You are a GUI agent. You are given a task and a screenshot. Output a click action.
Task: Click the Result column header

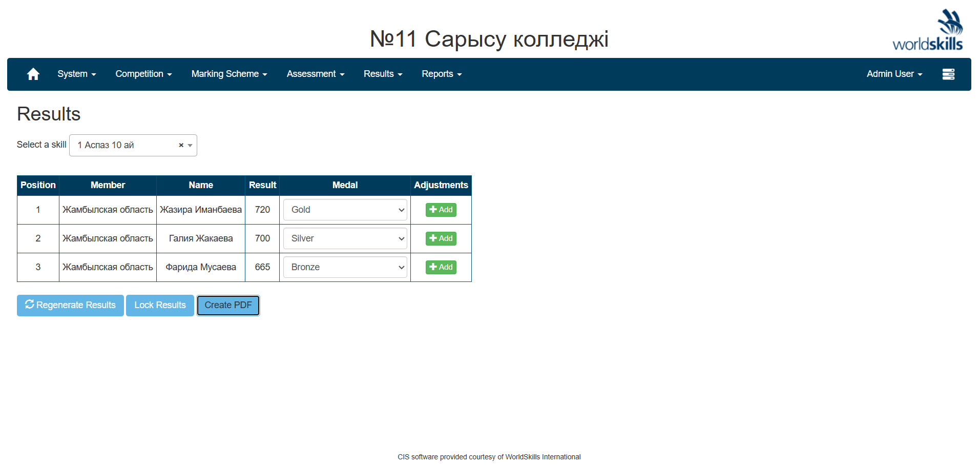[262, 186]
